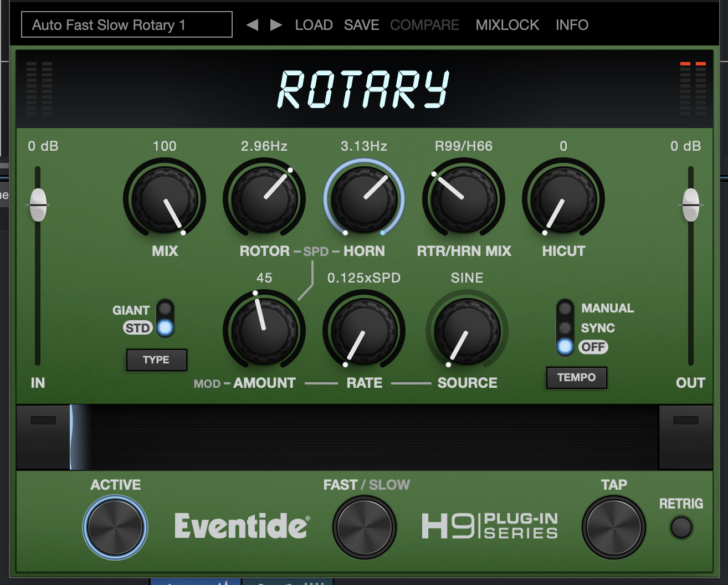
Task: Set tempo mode to OFF
Action: 565,347
